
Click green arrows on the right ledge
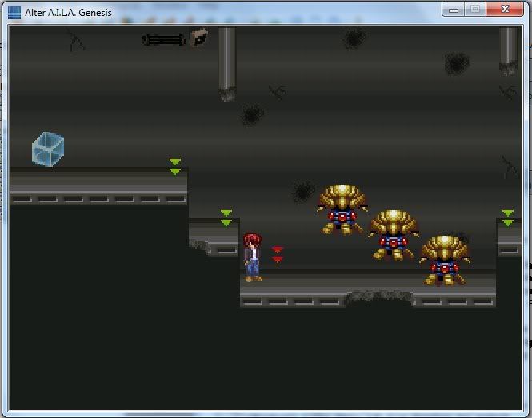click(507, 217)
